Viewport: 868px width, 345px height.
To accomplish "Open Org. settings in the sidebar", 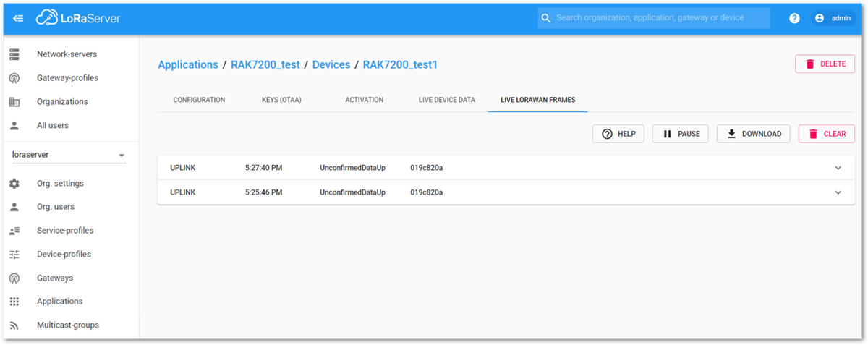I will [60, 184].
